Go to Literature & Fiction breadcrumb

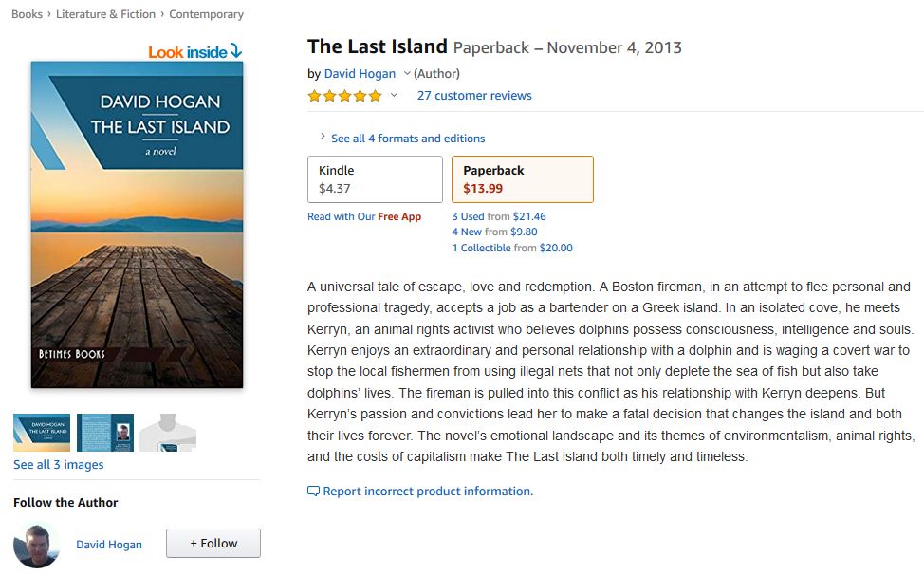pos(105,14)
